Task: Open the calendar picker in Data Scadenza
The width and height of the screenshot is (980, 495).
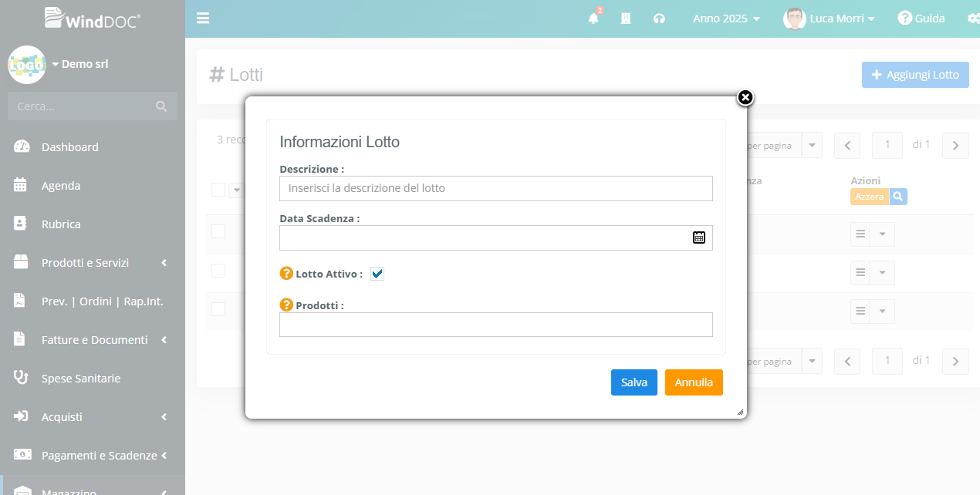Action: pos(698,237)
